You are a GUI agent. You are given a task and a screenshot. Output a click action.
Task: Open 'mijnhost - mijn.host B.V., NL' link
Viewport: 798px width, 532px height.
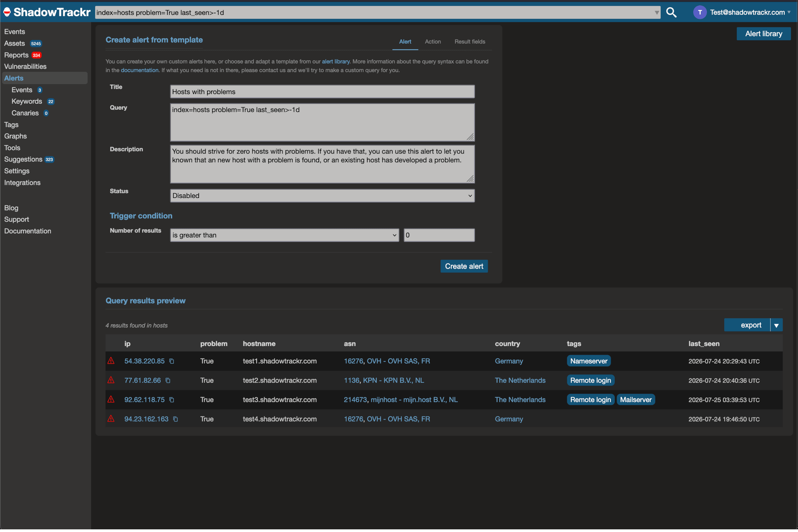click(414, 400)
